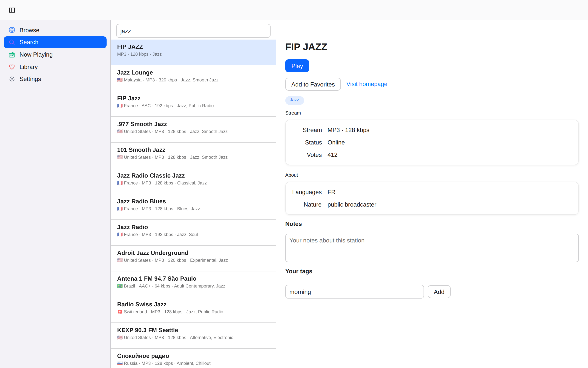Click the Votes count 412
The image size is (588, 368).
click(x=332, y=155)
